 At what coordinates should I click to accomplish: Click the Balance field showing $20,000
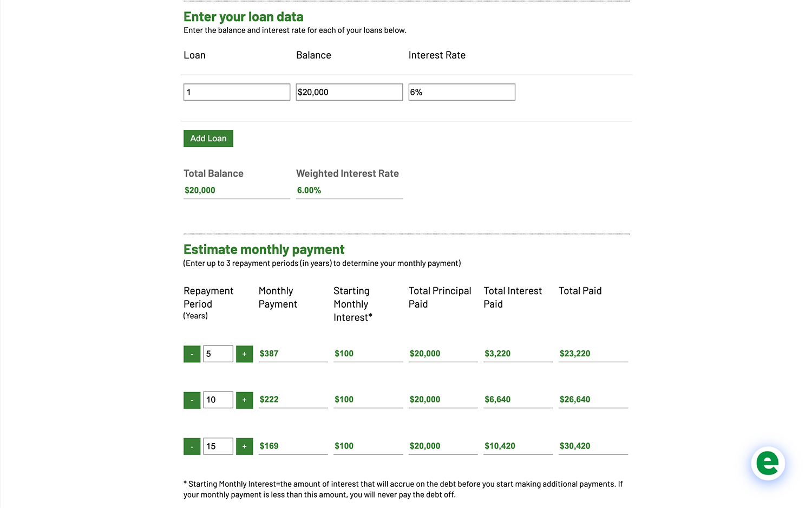tap(349, 92)
